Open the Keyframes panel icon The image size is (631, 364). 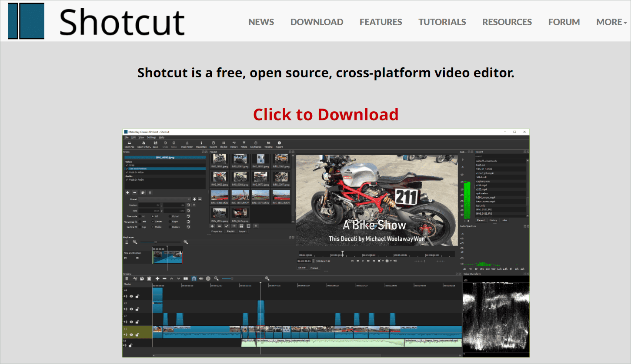[256, 144]
